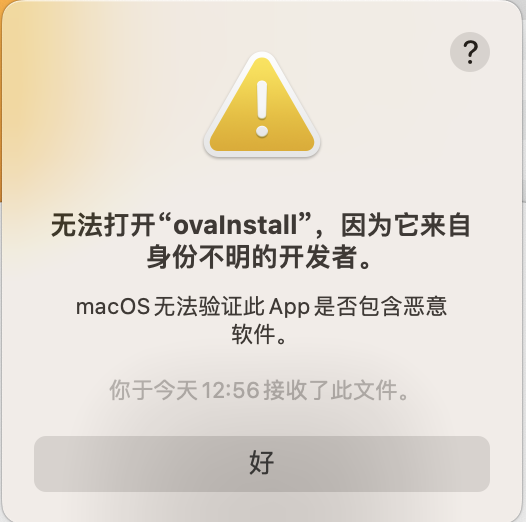This screenshot has height=522, width=526.
Task: Click the opening quote before ovaInstall
Action: pyautogui.click(x=166, y=218)
